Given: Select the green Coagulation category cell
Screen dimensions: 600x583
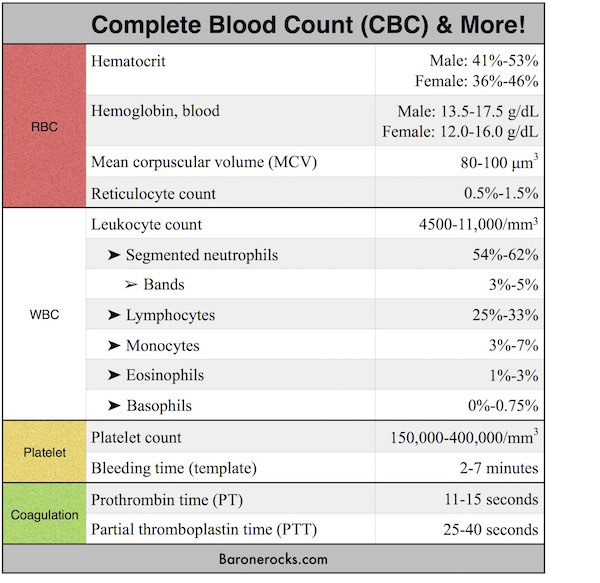Looking at the screenshot, I should (44, 514).
